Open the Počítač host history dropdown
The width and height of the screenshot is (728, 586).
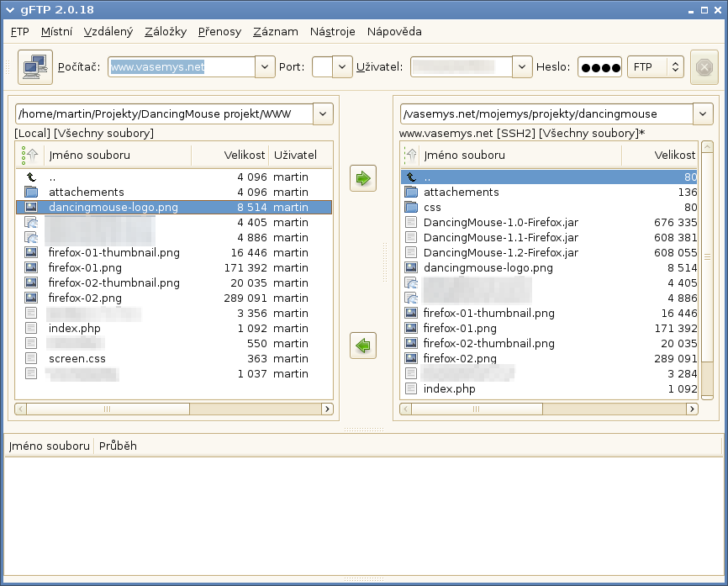click(265, 67)
